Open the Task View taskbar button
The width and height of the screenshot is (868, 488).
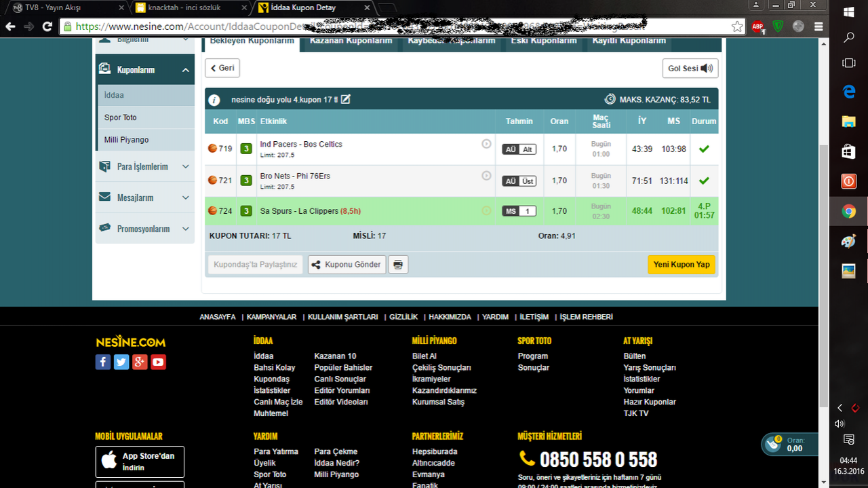click(x=848, y=63)
